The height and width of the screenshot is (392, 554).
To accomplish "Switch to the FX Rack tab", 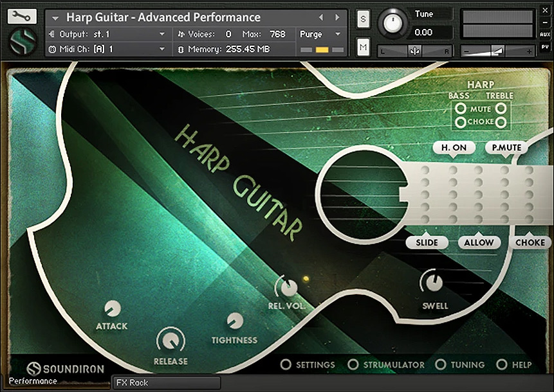I will [167, 382].
